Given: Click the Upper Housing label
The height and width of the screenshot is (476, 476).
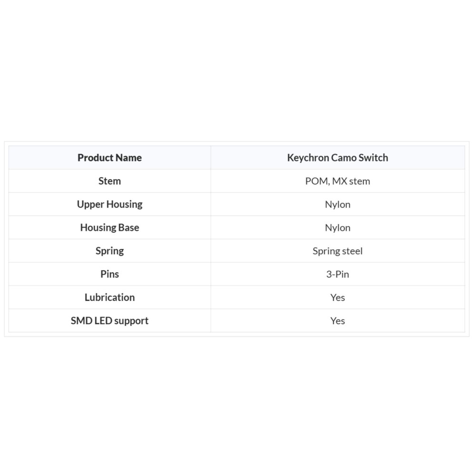Looking at the screenshot, I should click(109, 204).
